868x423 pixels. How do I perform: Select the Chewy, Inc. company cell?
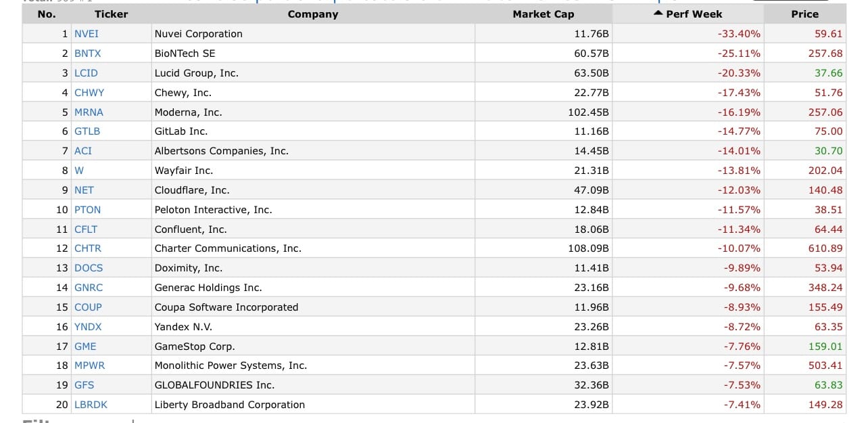coord(313,93)
